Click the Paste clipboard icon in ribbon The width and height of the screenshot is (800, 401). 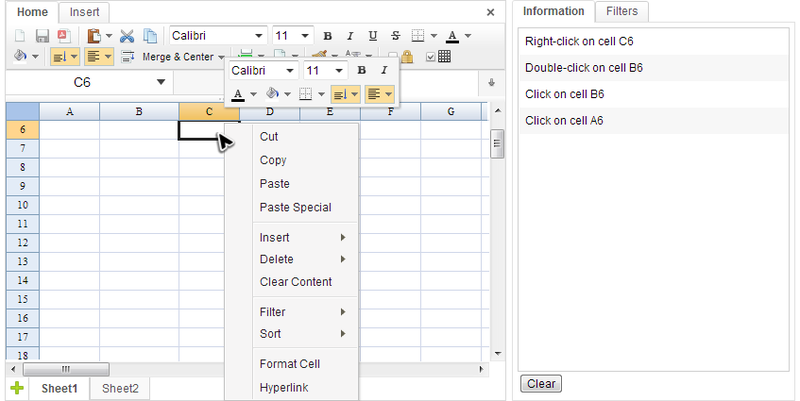94,36
